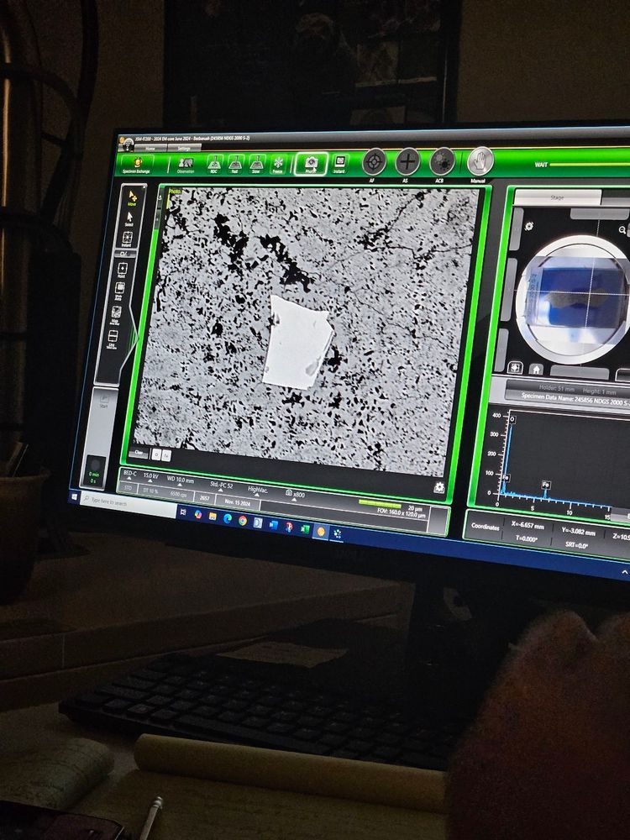Click the bright particle in SEM image
Screen dimensions: 630x840
298,342
